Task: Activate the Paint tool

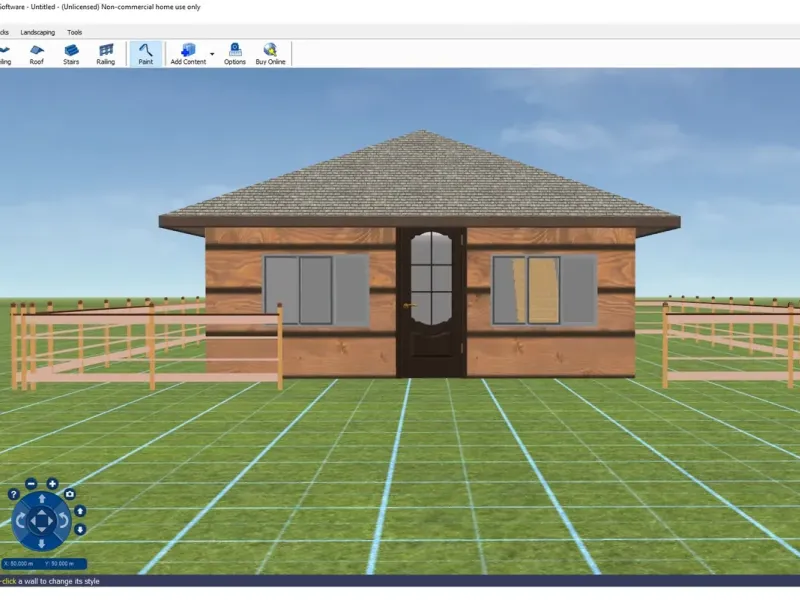Action: (x=145, y=54)
